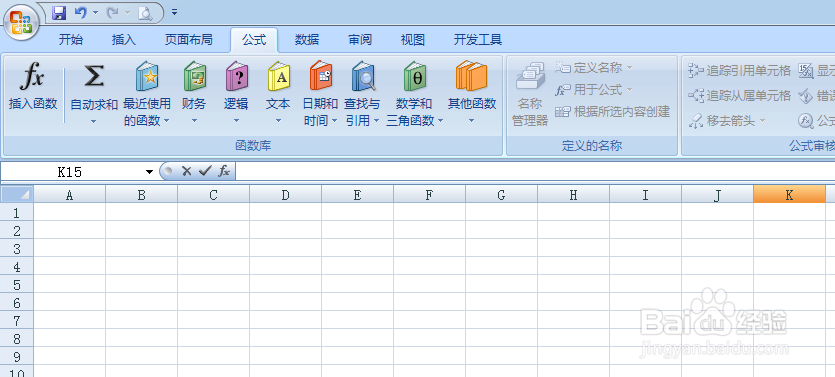Click the 插入函数 fx icon
The height and width of the screenshot is (377, 835).
(32, 76)
